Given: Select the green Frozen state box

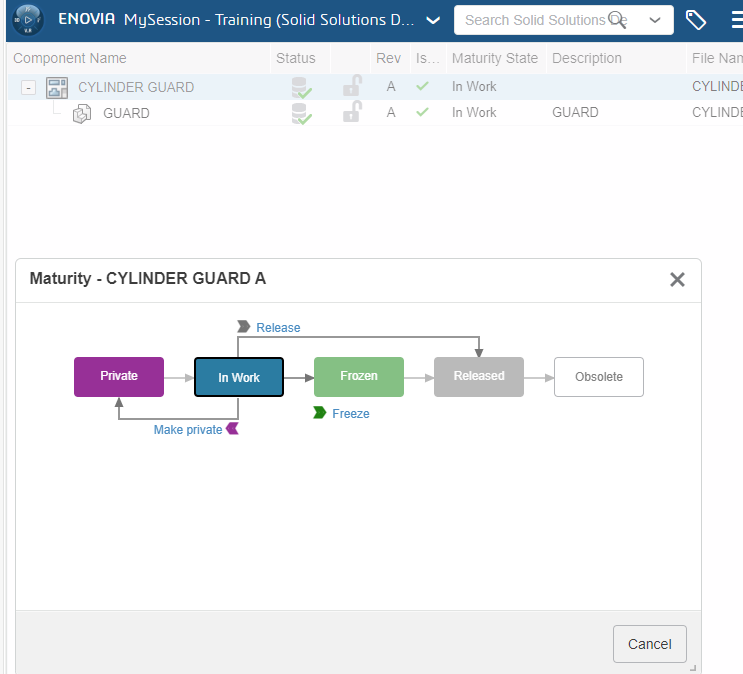Looking at the screenshot, I should click(x=358, y=376).
